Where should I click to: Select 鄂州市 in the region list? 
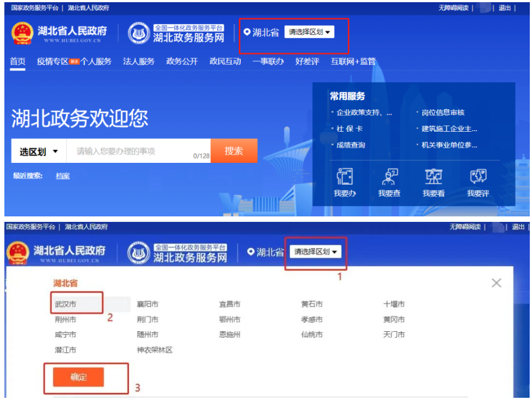click(230, 320)
